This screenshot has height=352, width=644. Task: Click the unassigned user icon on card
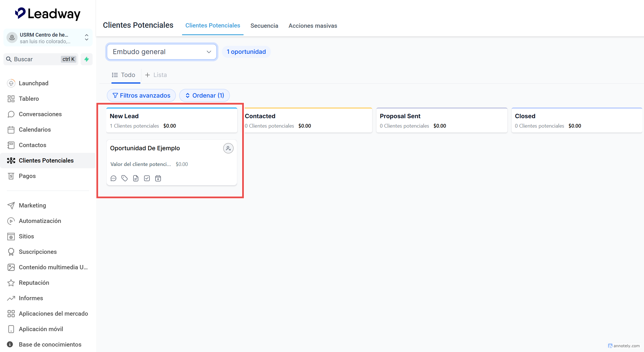pyautogui.click(x=228, y=148)
